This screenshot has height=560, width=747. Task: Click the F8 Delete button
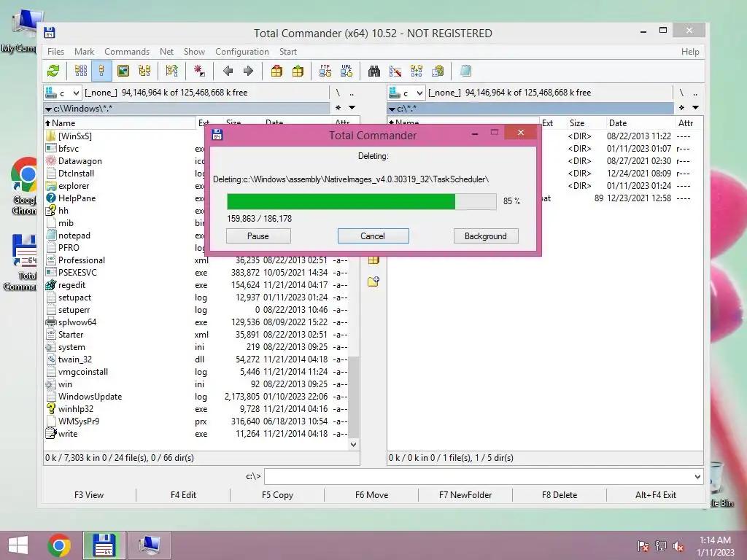click(560, 495)
